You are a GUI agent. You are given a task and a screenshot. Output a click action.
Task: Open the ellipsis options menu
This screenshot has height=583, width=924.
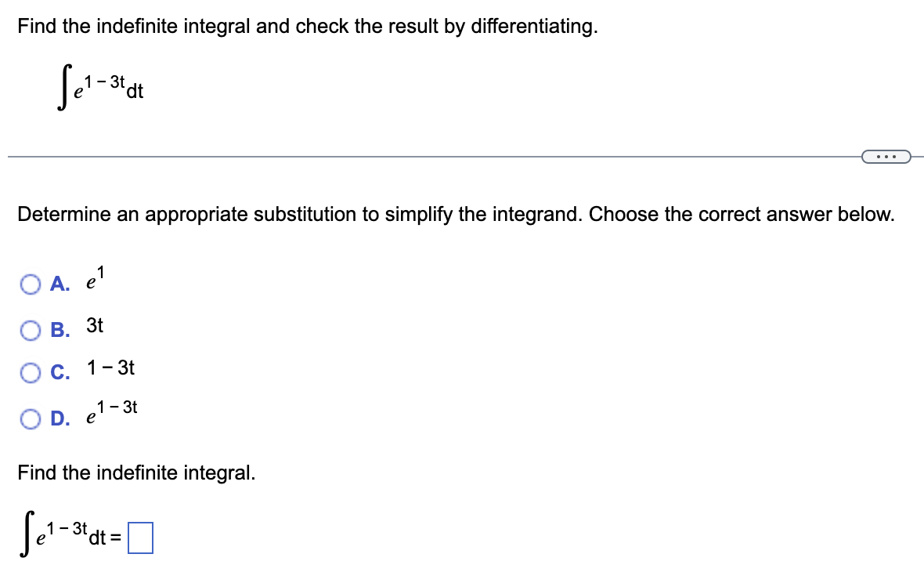tap(886, 157)
